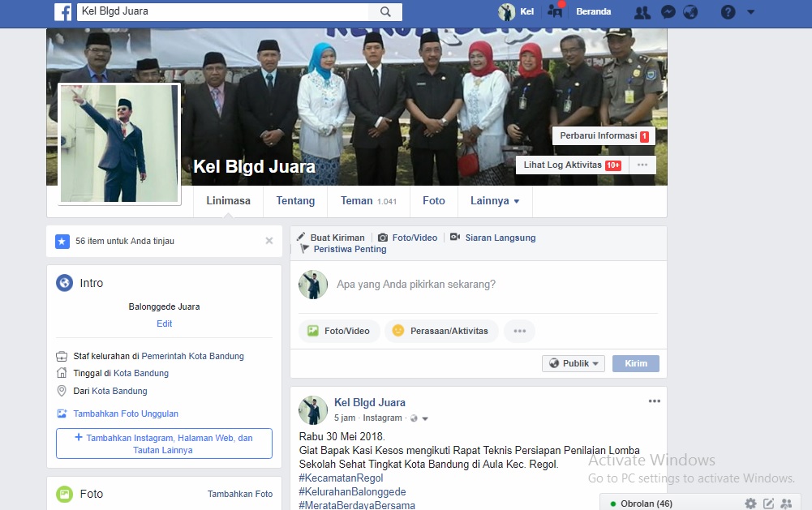Viewport: 812px width, 510px height.
Task: Click the create group chat icon
Action: 786,504
